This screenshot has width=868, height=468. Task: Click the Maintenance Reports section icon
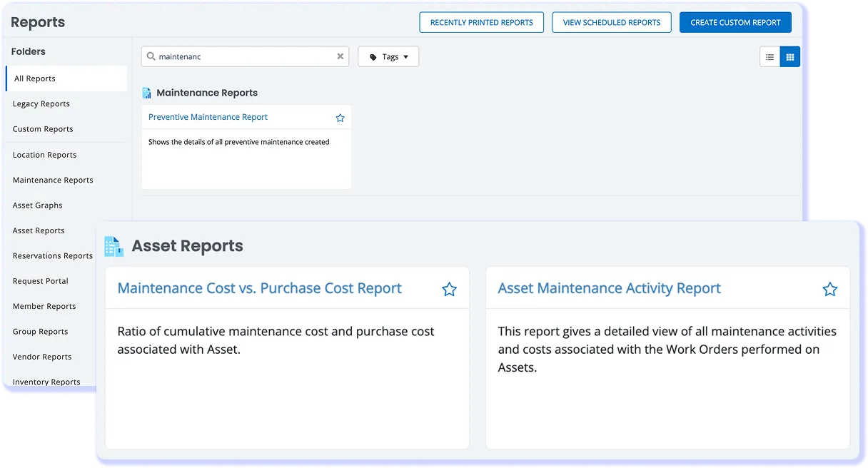click(x=146, y=92)
